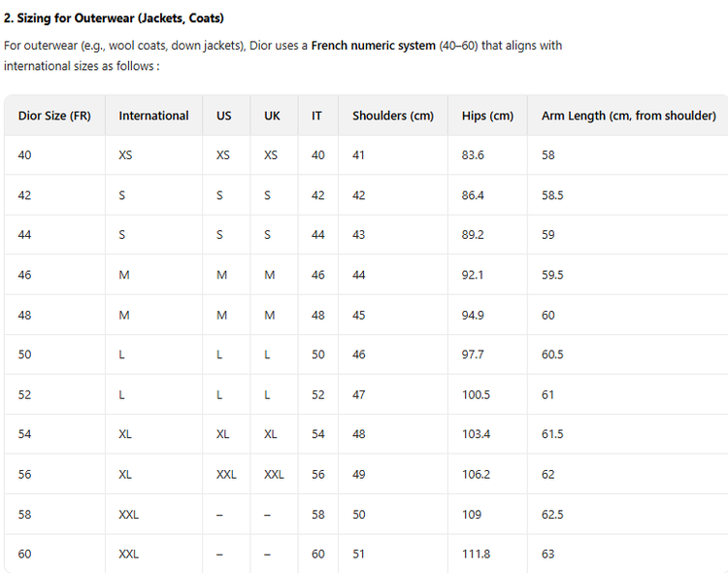Select Dior size 40 cell

24,155
